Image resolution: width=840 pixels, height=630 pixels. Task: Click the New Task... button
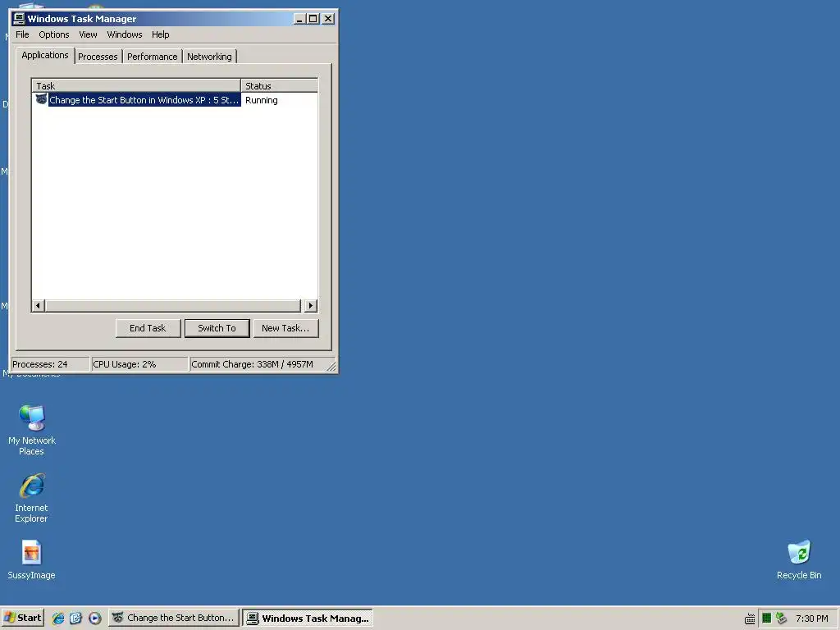(285, 328)
